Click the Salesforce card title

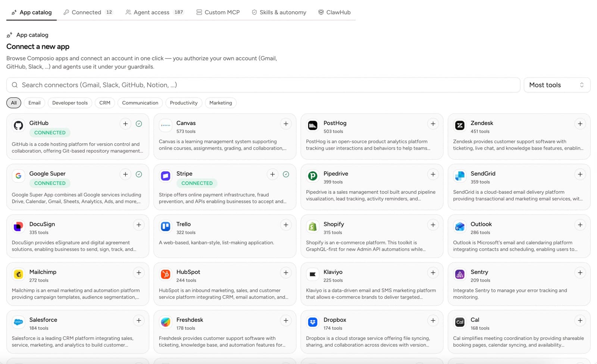tap(43, 320)
